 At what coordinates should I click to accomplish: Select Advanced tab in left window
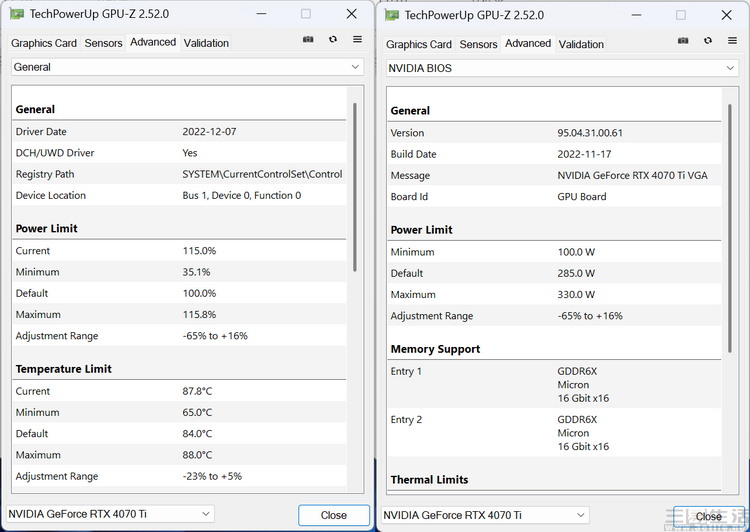pyautogui.click(x=153, y=42)
